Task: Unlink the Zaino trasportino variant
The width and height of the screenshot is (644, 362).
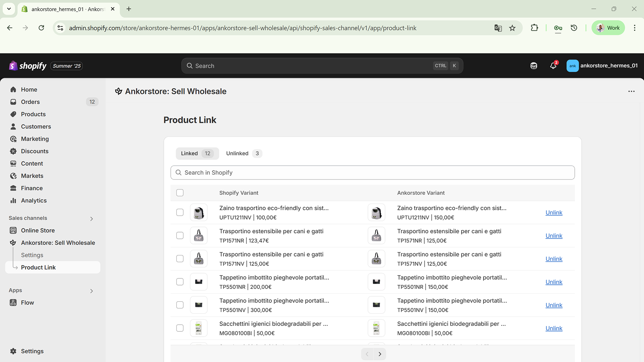Action: (x=553, y=212)
